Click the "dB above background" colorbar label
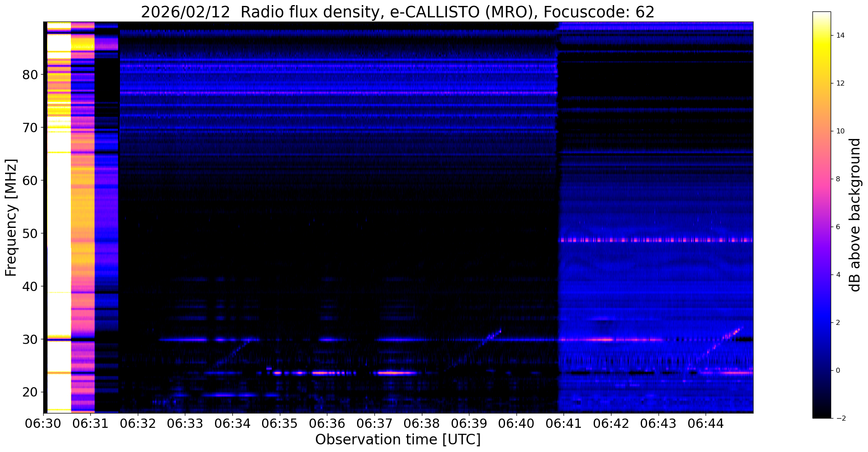The image size is (868, 452). tap(855, 215)
